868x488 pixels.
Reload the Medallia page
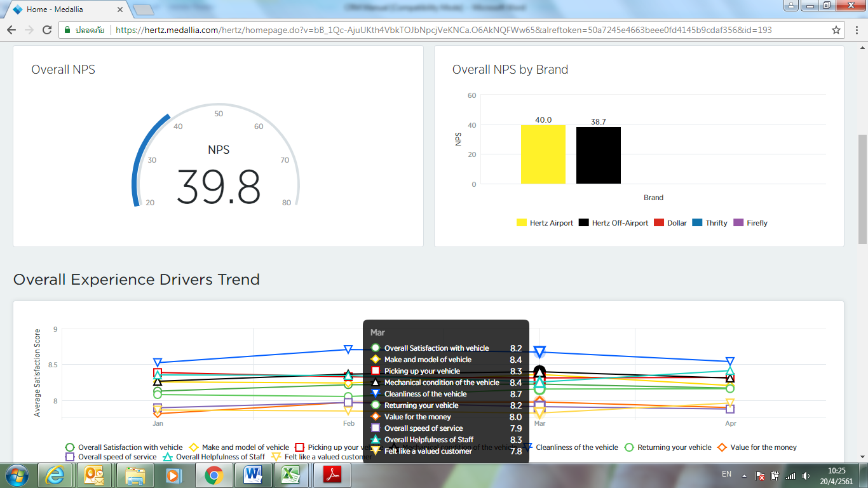(47, 30)
